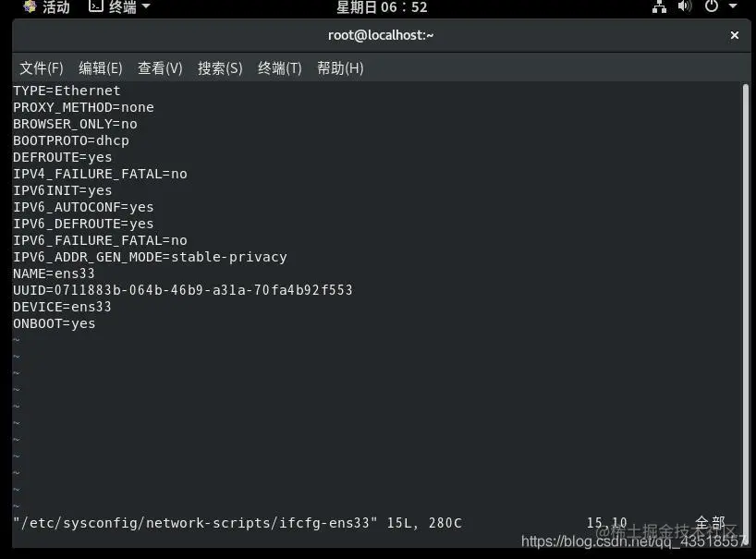Click the volume speaker icon
This screenshot has height=559, width=756.
685,6
